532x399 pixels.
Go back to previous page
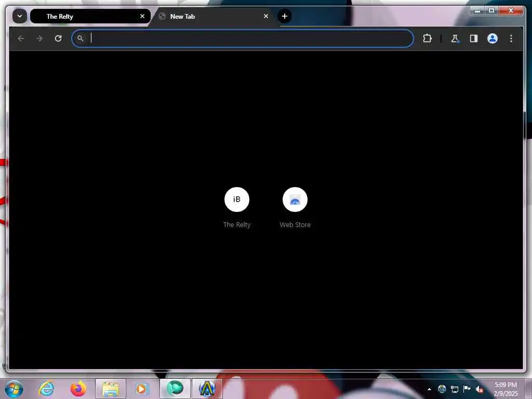(21, 38)
